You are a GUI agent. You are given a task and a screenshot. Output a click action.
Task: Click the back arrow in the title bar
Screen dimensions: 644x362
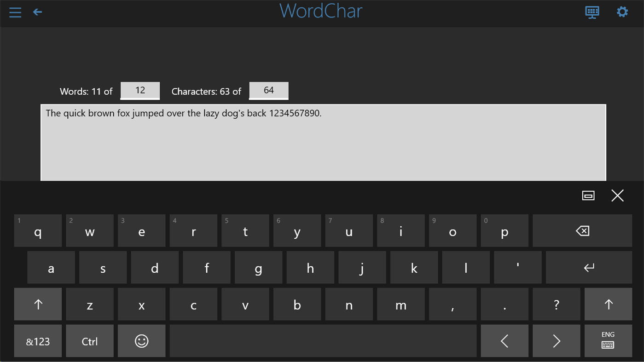pyautogui.click(x=37, y=12)
